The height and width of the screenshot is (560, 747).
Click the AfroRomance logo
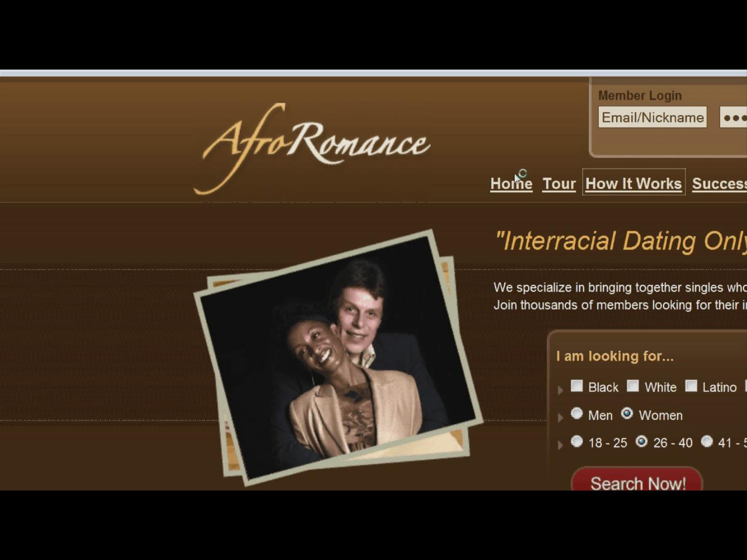click(x=312, y=148)
